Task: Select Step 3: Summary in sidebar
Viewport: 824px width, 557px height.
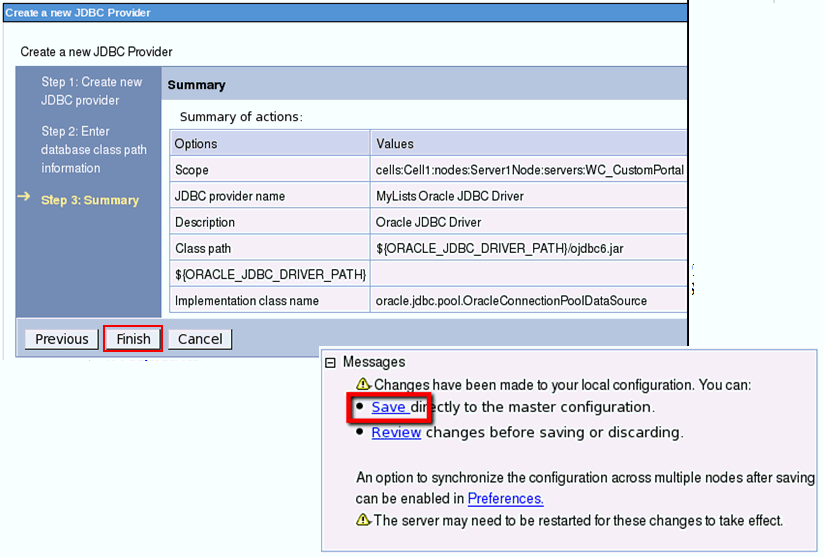Action: coord(89,200)
